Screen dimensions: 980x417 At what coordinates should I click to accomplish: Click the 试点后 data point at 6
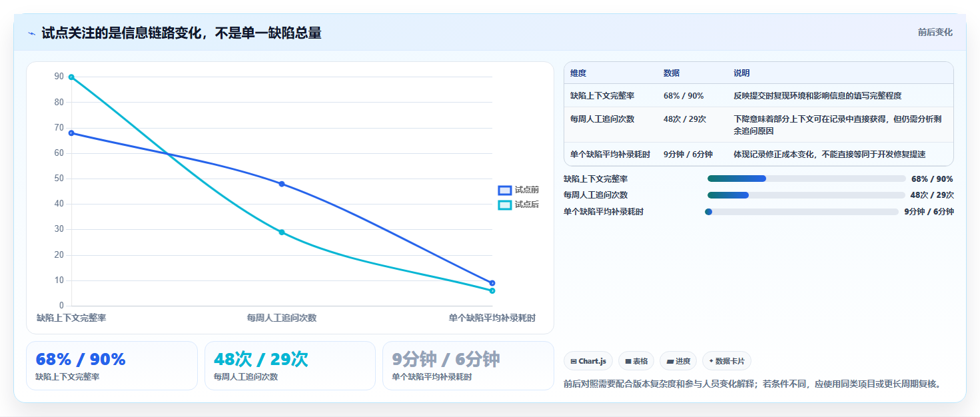tap(492, 291)
